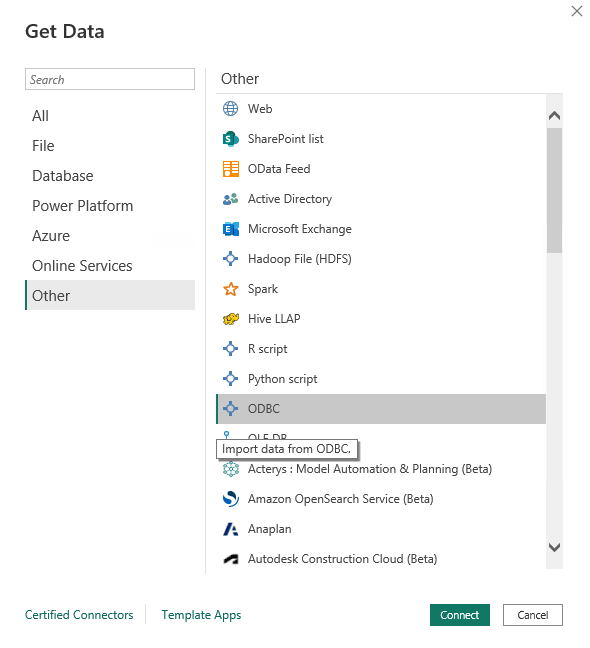Close the Get Data dialog
Viewport: 590px width, 648px height.
click(x=577, y=11)
